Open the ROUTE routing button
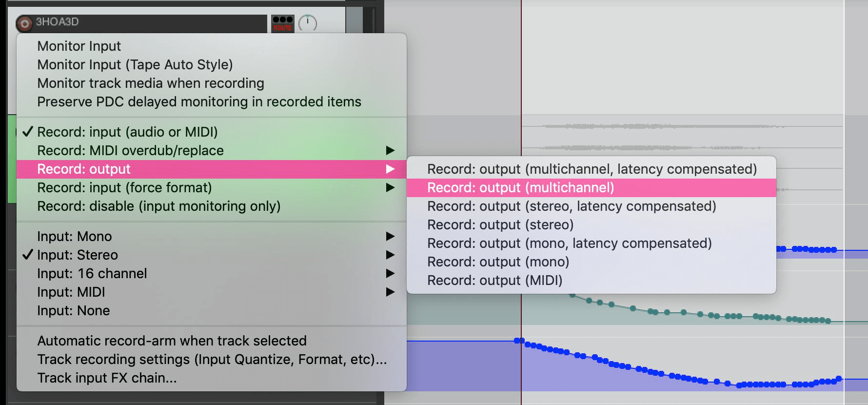The height and width of the screenshot is (405, 868). pyautogui.click(x=282, y=23)
